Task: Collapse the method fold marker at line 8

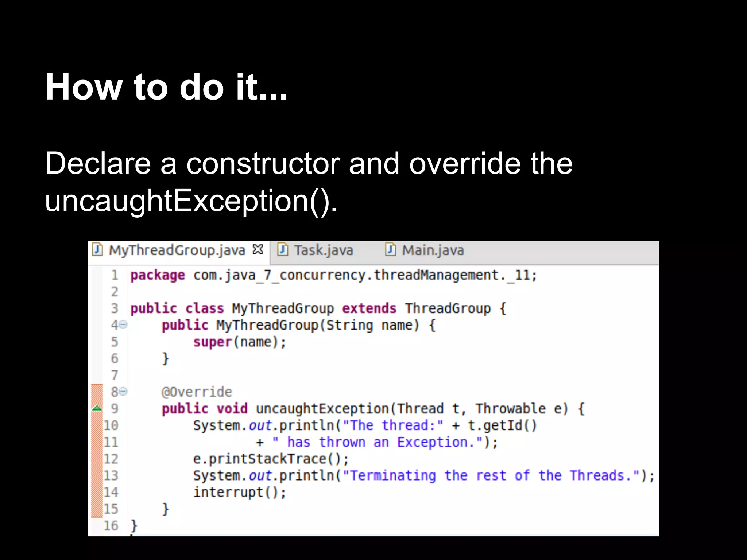Action: [x=124, y=392]
